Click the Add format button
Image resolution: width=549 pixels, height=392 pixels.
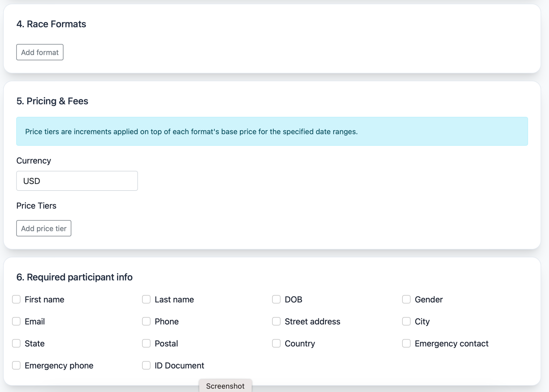[x=40, y=52]
